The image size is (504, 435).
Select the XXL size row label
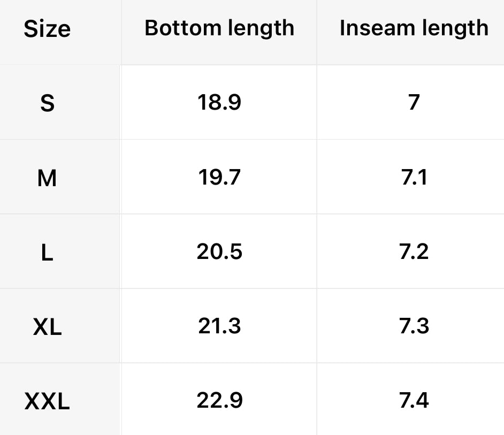[47, 401]
